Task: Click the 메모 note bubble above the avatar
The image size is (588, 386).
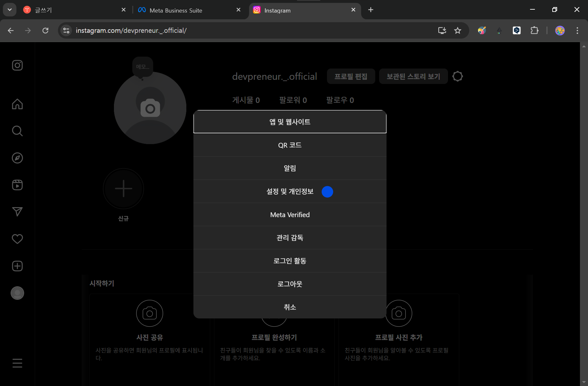Action: 143,67
